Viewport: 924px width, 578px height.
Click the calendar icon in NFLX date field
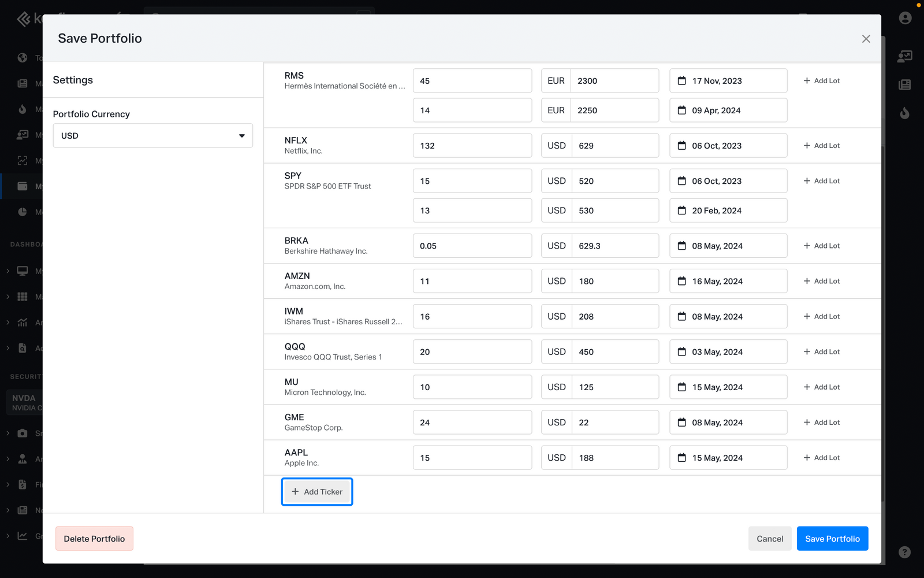(x=681, y=146)
